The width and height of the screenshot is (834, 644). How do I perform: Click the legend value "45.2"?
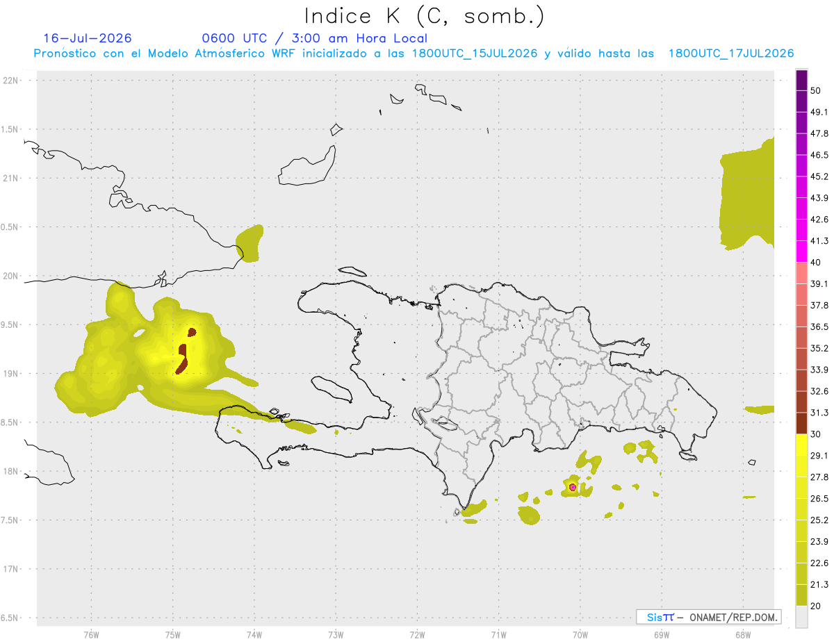(x=819, y=176)
